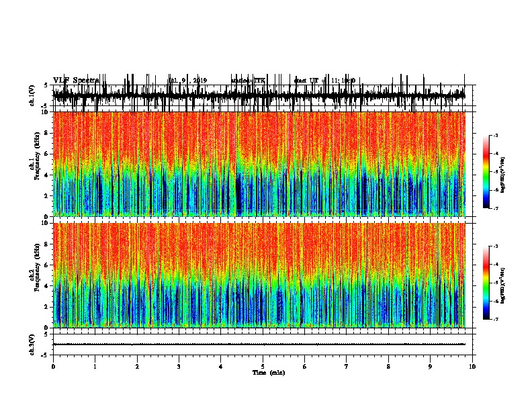The height and width of the screenshot is (411, 532).
Task: Click the 'Jul. 9, 2019' date label
Action: coord(188,81)
